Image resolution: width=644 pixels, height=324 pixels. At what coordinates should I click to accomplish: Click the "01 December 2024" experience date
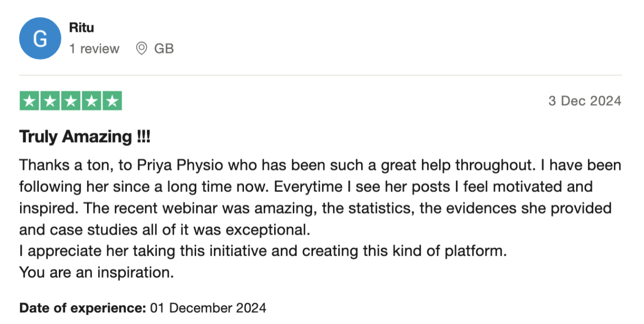[x=208, y=307]
